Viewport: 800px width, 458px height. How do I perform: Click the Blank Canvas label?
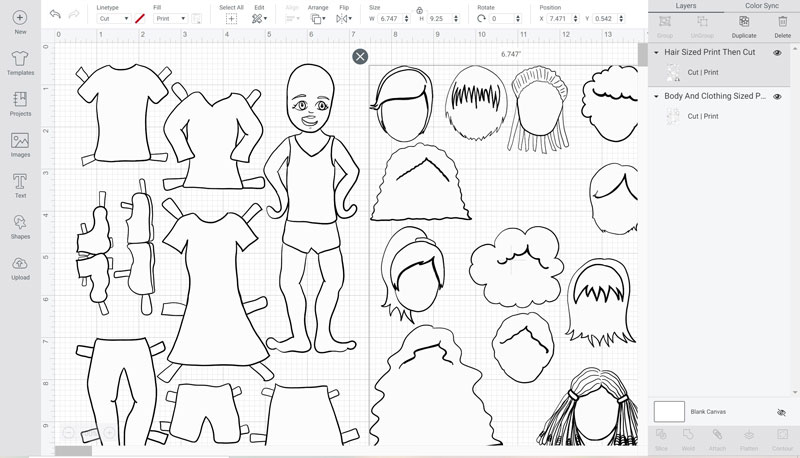pyautogui.click(x=708, y=412)
